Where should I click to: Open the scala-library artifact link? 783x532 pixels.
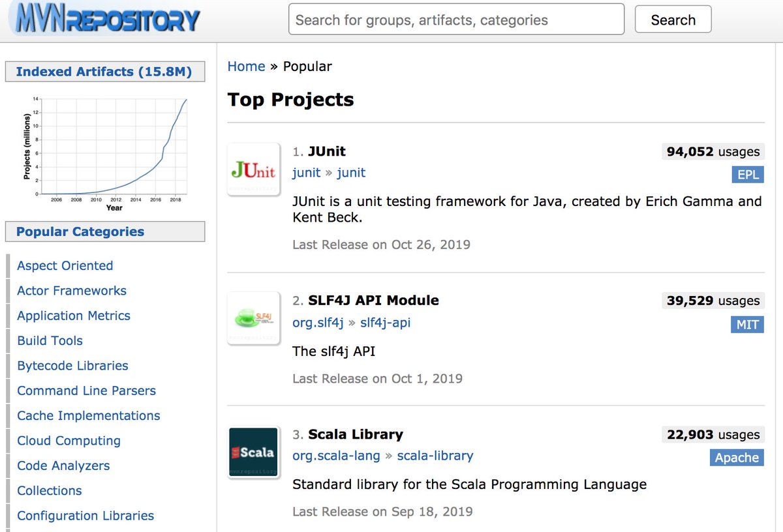435,456
